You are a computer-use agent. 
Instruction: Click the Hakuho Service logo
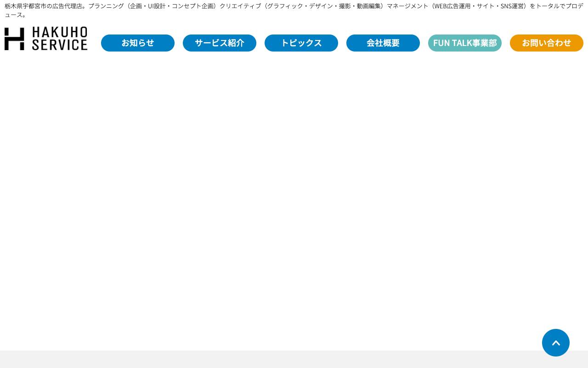tap(46, 39)
